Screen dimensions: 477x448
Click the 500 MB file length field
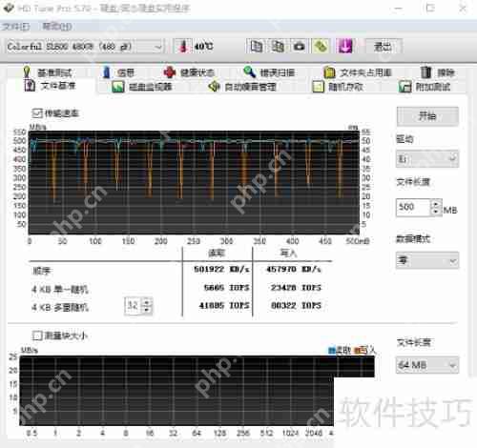coord(413,208)
